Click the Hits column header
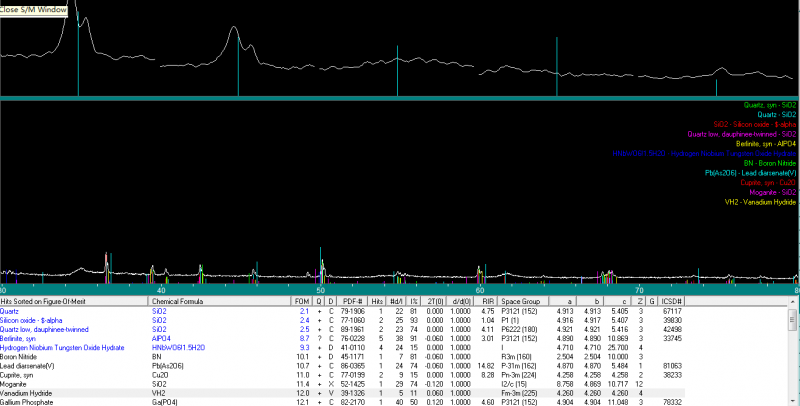Screen dimensions: 800x406 tap(378, 301)
